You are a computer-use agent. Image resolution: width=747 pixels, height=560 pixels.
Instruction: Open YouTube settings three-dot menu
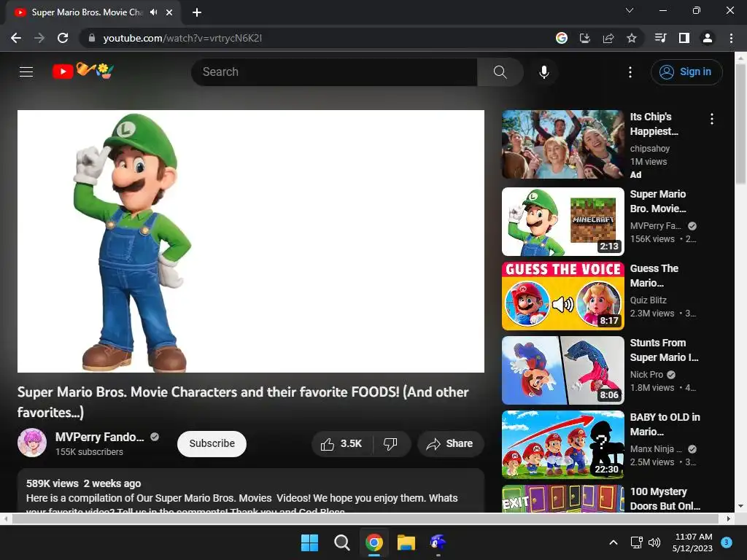point(630,72)
